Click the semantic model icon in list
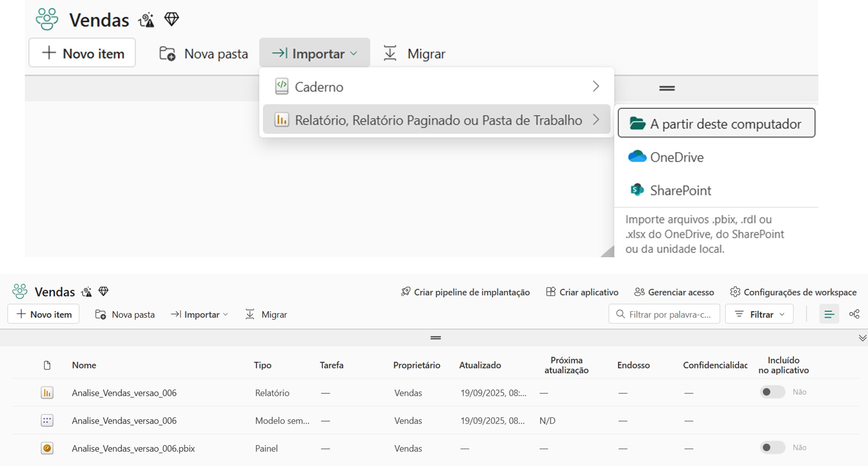This screenshot has width=868, height=466. 47,421
